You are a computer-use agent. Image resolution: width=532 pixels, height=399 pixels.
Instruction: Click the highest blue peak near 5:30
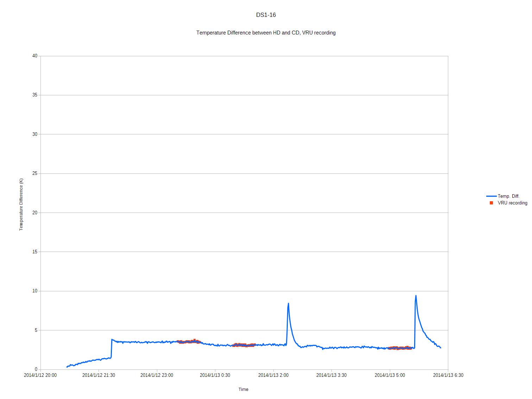point(416,296)
